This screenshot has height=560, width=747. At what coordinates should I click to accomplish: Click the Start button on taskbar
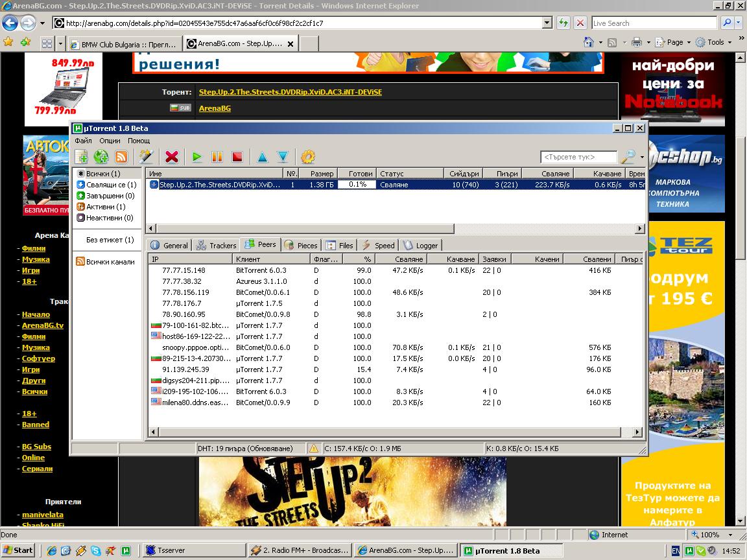tap(18, 550)
